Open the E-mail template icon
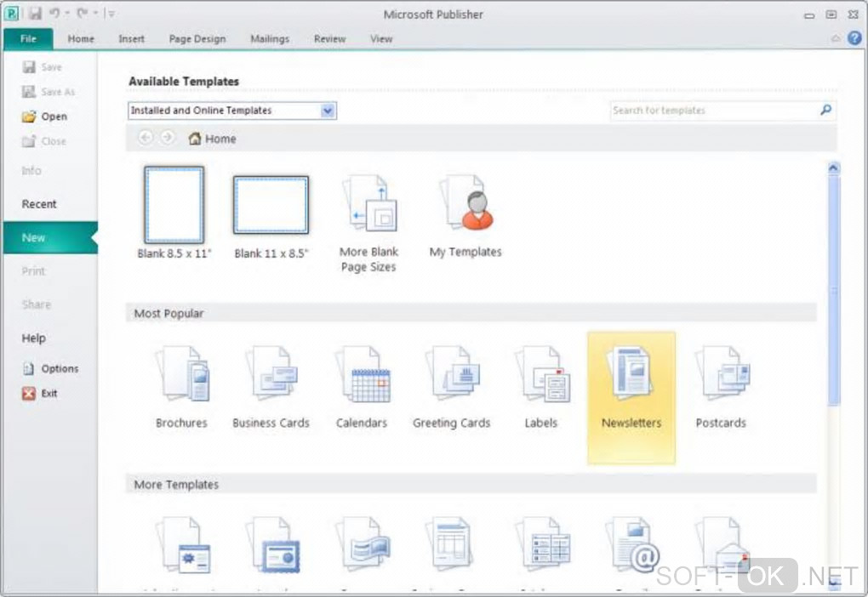This screenshot has height=597, width=868. [x=632, y=545]
